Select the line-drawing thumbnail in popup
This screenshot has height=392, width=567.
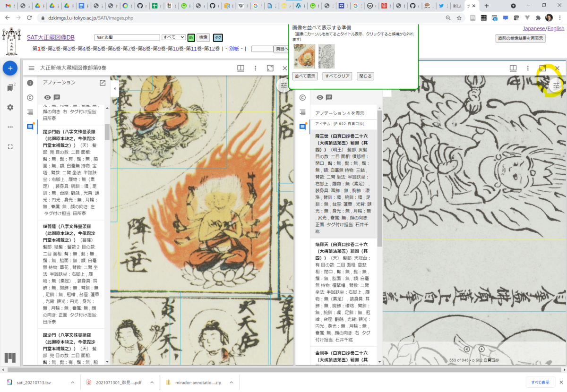pos(326,56)
